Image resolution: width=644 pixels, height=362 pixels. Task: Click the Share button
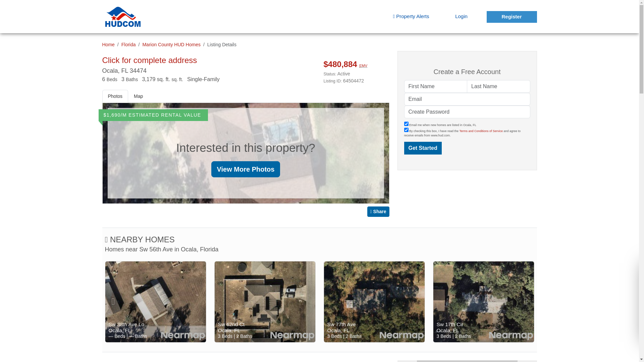click(378, 212)
